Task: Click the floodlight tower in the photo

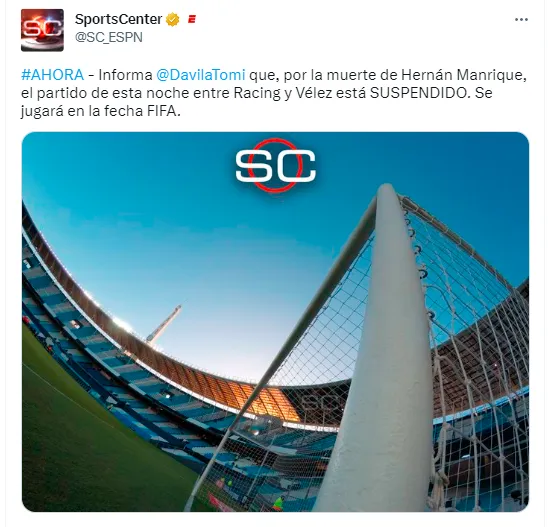Action: (164, 324)
